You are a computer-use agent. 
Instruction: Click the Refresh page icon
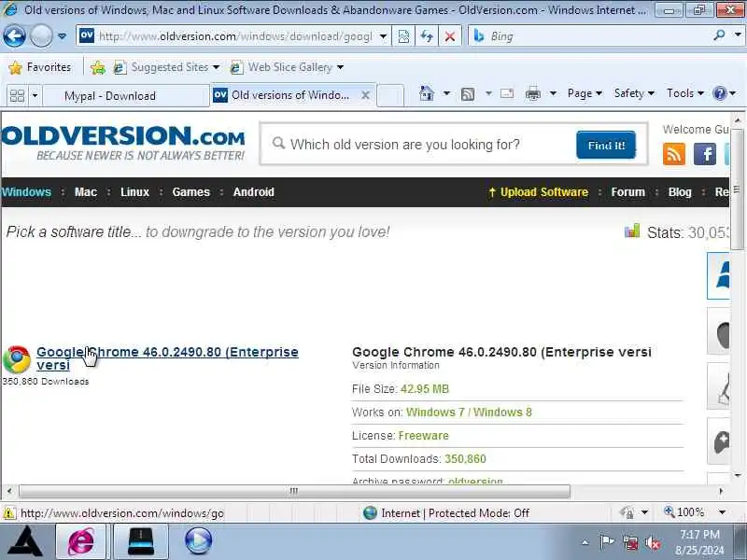[427, 36]
